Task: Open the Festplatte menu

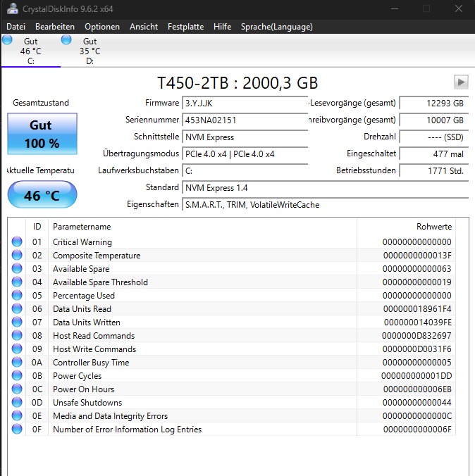Action: 185,27
